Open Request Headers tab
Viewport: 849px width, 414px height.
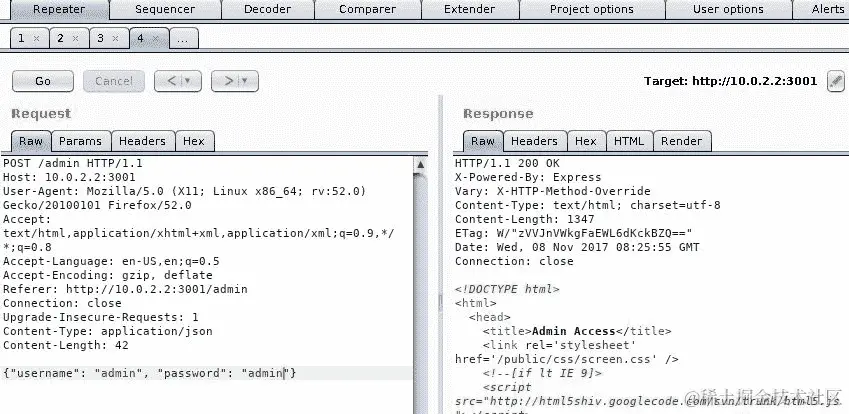(x=142, y=141)
